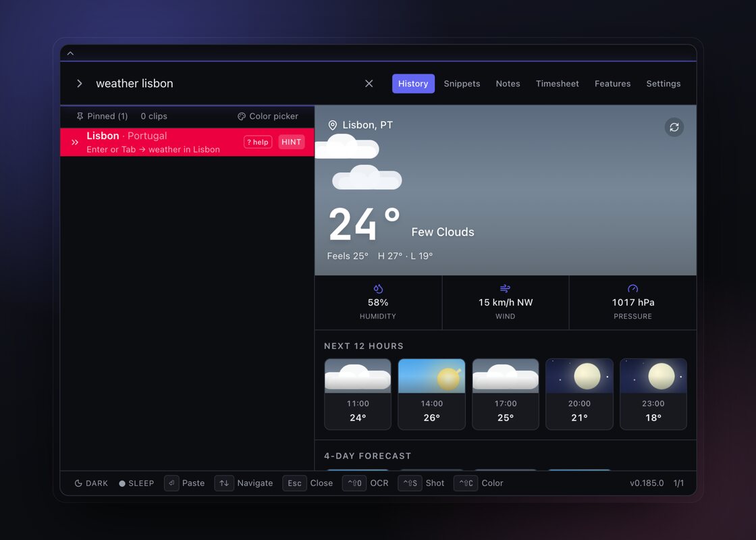Click the '15 km/h NW' wind value
Viewport: 756px width, 540px height.
tap(506, 302)
